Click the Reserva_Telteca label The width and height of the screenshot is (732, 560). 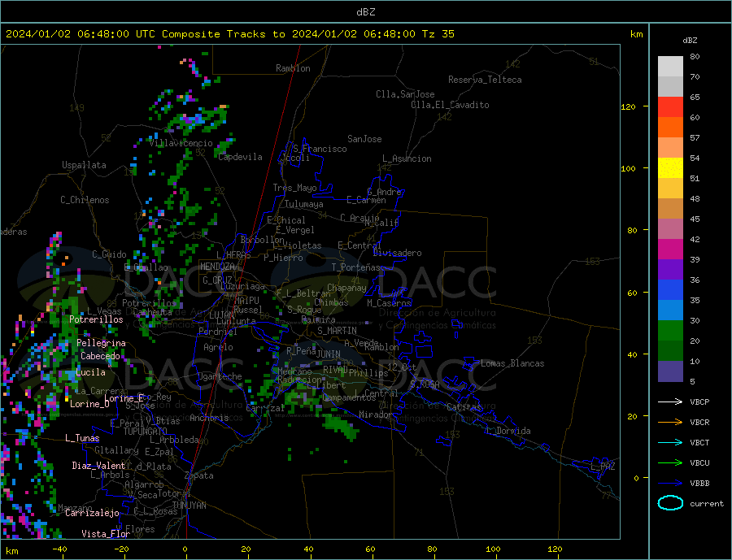pyautogui.click(x=485, y=80)
